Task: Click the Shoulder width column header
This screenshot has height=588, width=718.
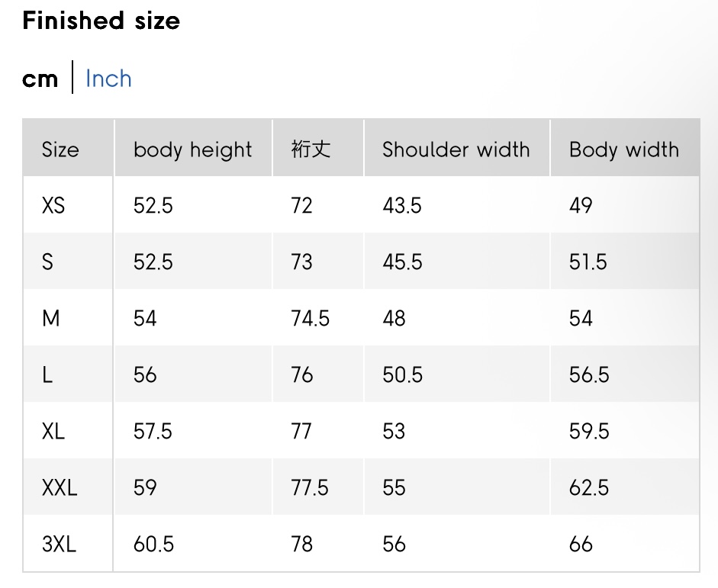Action: [456, 149]
